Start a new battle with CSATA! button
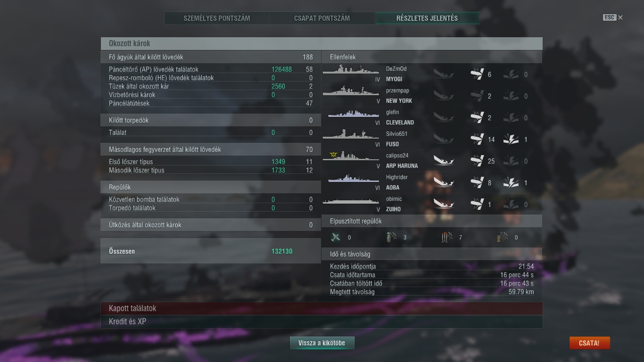This screenshot has height=362, width=644. tap(589, 343)
